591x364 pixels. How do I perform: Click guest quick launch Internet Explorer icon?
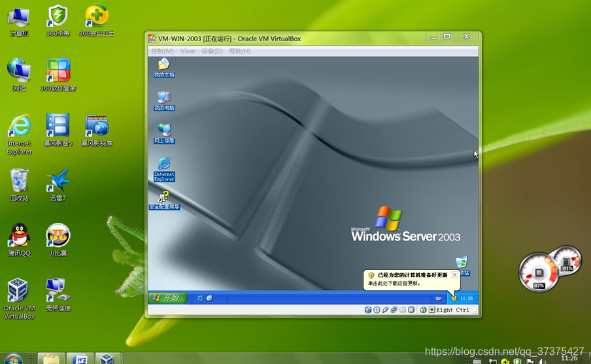pos(200,298)
